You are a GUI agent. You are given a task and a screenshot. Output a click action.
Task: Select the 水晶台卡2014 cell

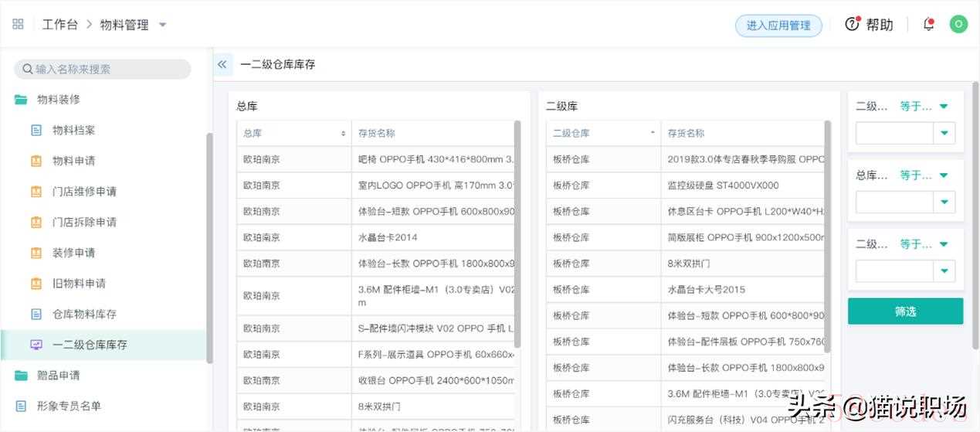pos(433,237)
